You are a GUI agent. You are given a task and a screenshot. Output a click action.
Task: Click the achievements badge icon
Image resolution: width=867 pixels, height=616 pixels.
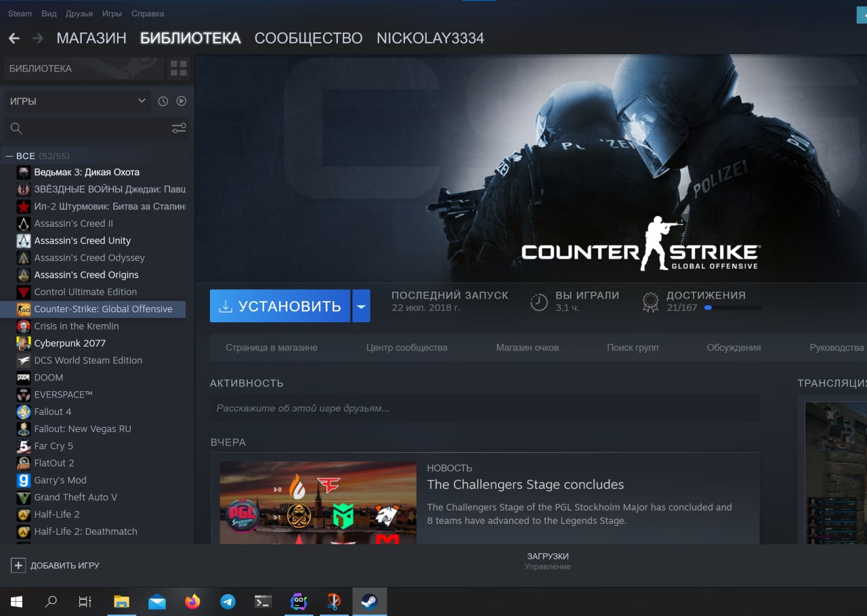650,302
